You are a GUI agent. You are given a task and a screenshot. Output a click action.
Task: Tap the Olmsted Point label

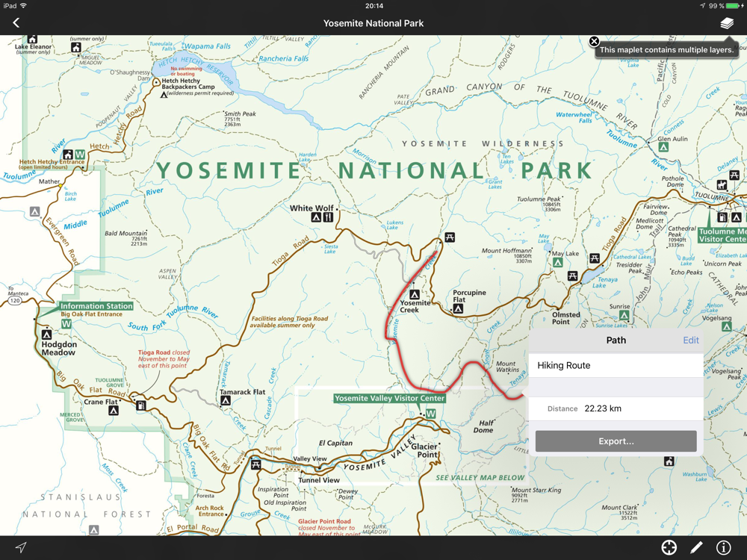(x=566, y=318)
